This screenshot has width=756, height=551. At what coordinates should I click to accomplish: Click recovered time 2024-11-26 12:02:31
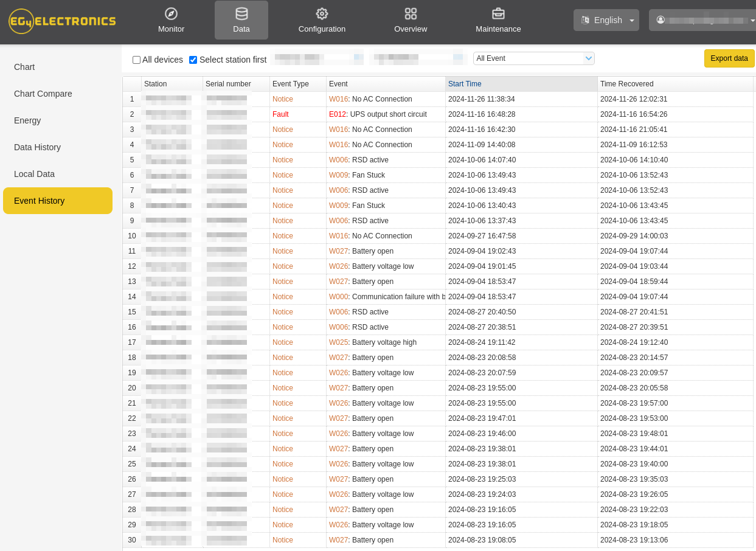click(634, 99)
